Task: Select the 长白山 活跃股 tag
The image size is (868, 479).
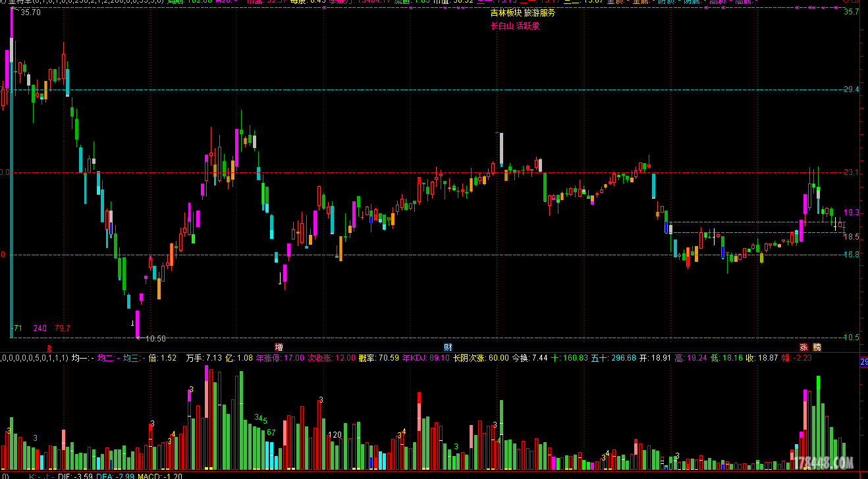Action: (515, 26)
